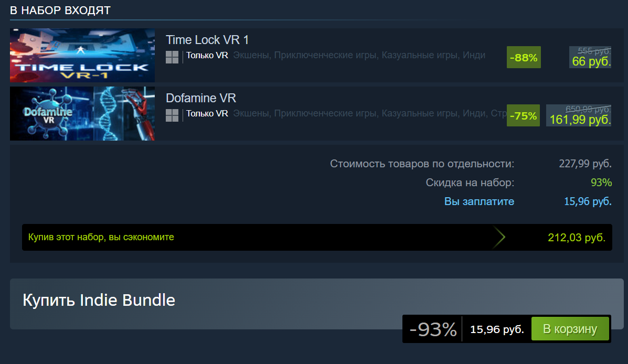Click the green arrow in savings bar
This screenshot has width=628, height=364.
(x=499, y=238)
